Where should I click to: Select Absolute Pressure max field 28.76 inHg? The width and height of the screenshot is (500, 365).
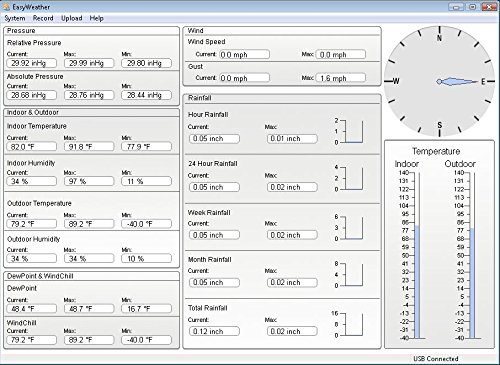[89, 95]
